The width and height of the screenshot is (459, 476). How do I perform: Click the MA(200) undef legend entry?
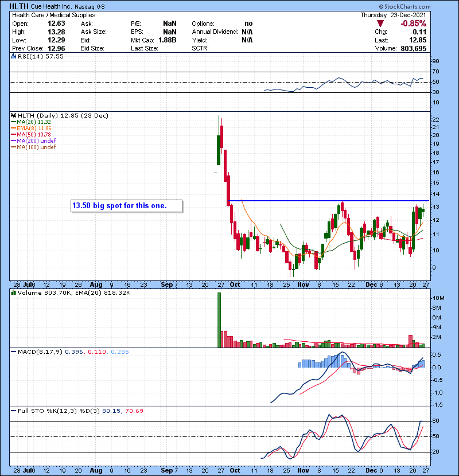(33, 141)
